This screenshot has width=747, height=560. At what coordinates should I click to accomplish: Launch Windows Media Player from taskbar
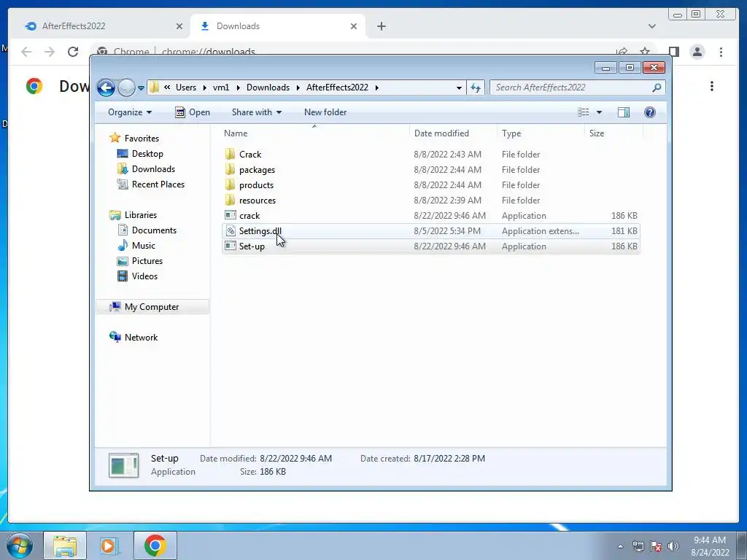point(109,545)
